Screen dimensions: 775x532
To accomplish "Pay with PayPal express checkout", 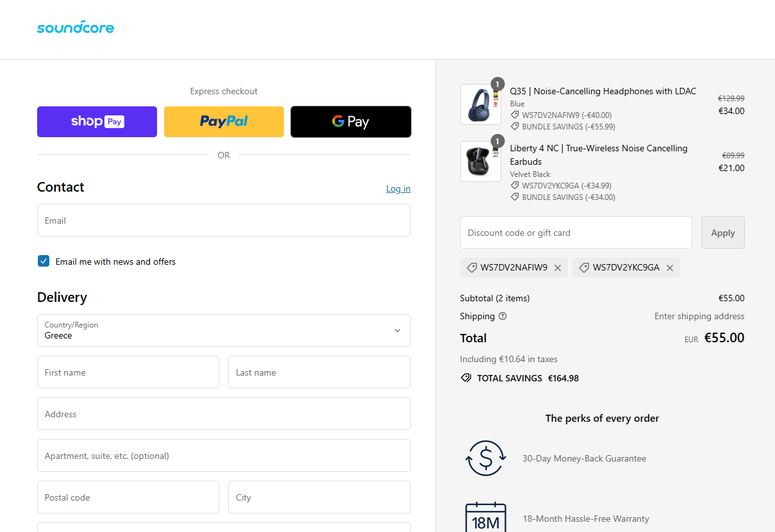I will click(x=224, y=122).
